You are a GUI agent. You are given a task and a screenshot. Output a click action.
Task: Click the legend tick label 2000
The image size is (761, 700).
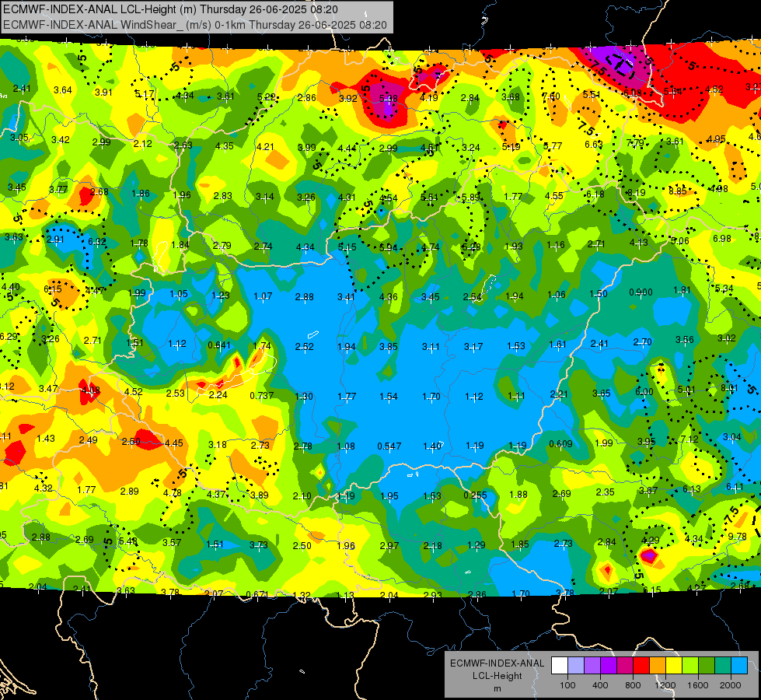731,685
